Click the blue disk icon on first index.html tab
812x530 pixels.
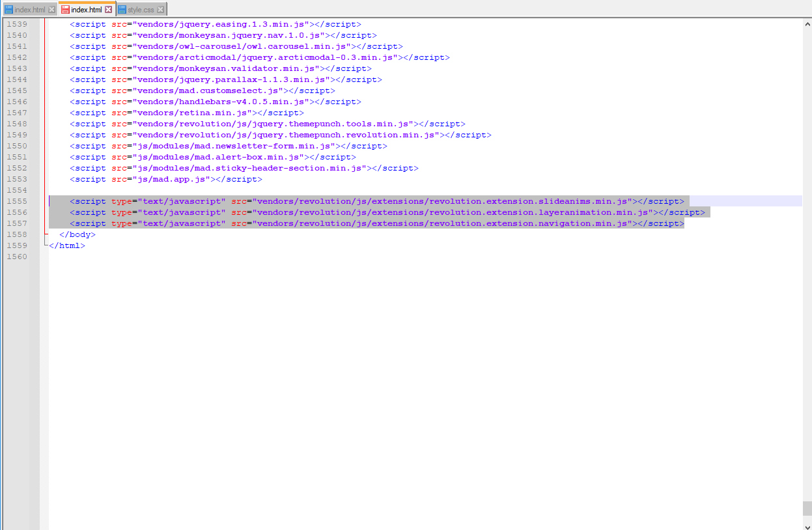(x=8, y=10)
